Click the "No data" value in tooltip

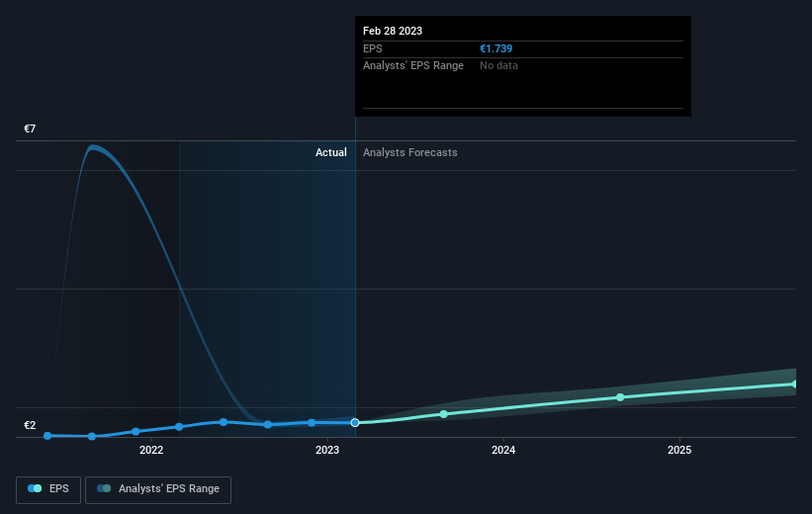pyautogui.click(x=498, y=66)
